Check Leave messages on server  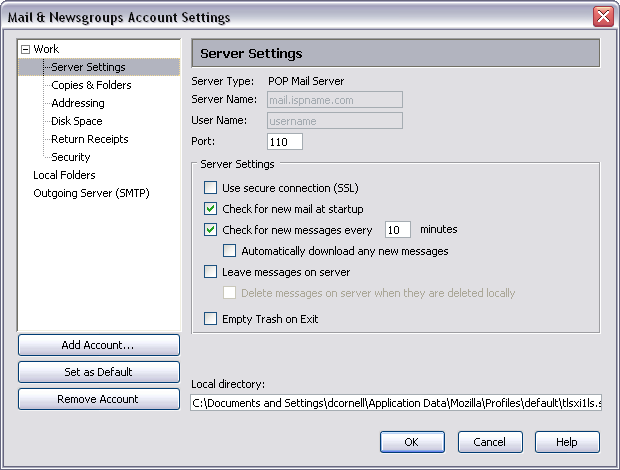click(210, 272)
